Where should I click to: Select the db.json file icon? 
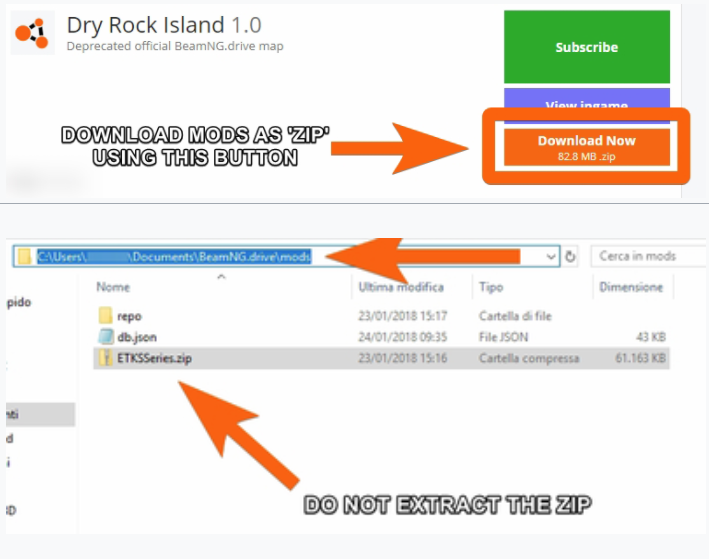pyautogui.click(x=105, y=336)
